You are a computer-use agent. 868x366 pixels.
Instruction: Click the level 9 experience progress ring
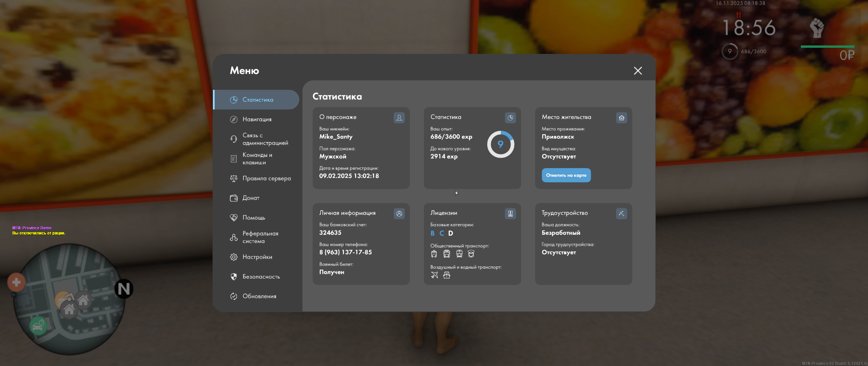point(500,144)
